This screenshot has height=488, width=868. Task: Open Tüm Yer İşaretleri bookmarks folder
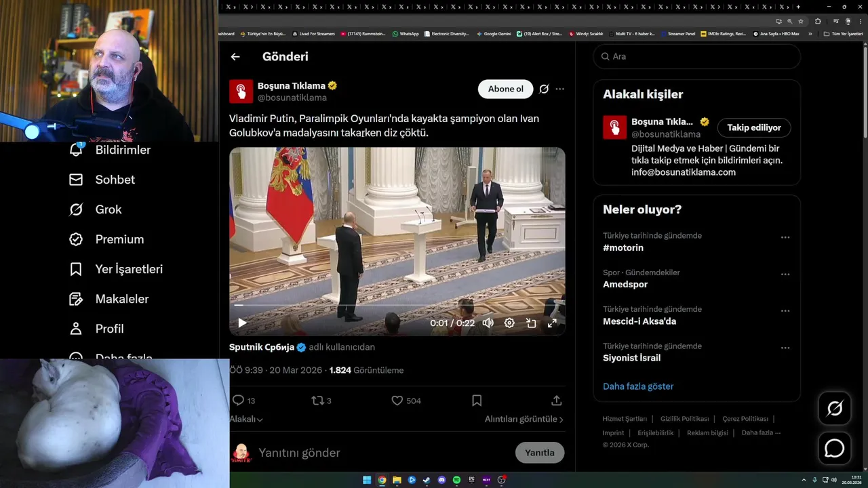(x=843, y=33)
